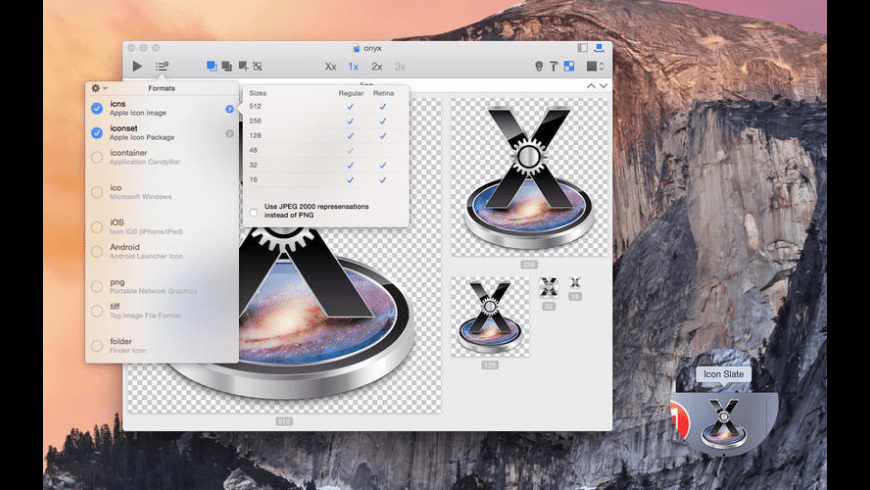Uncheck the icns format checkbox
The width and height of the screenshot is (870, 490).
click(x=97, y=108)
